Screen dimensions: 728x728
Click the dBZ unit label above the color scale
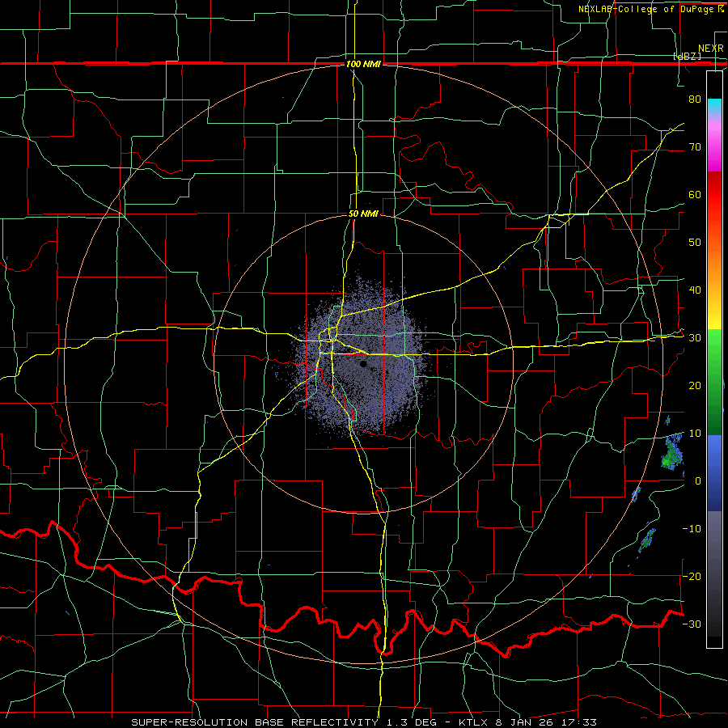point(687,56)
